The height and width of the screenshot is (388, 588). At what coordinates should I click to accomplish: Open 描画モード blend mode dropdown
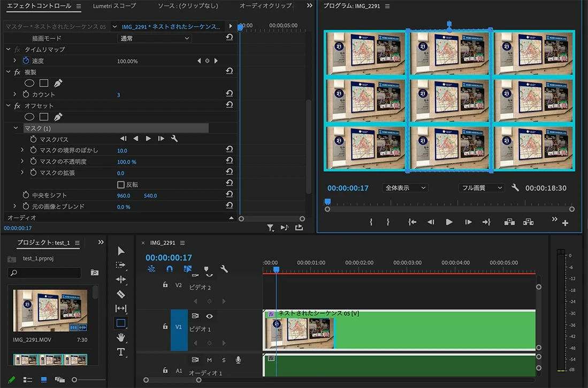155,38
